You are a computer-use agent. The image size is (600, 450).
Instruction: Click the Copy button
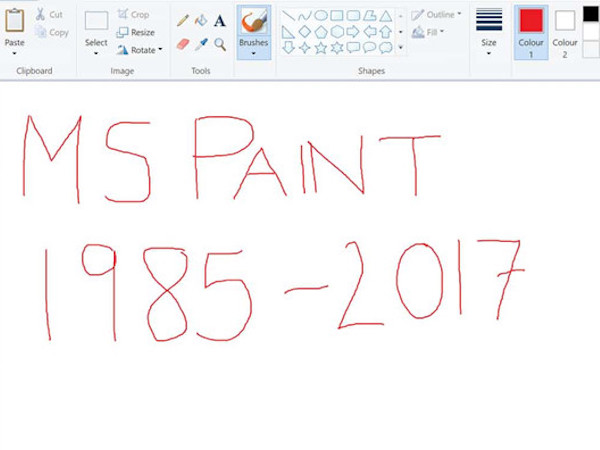coord(52,33)
